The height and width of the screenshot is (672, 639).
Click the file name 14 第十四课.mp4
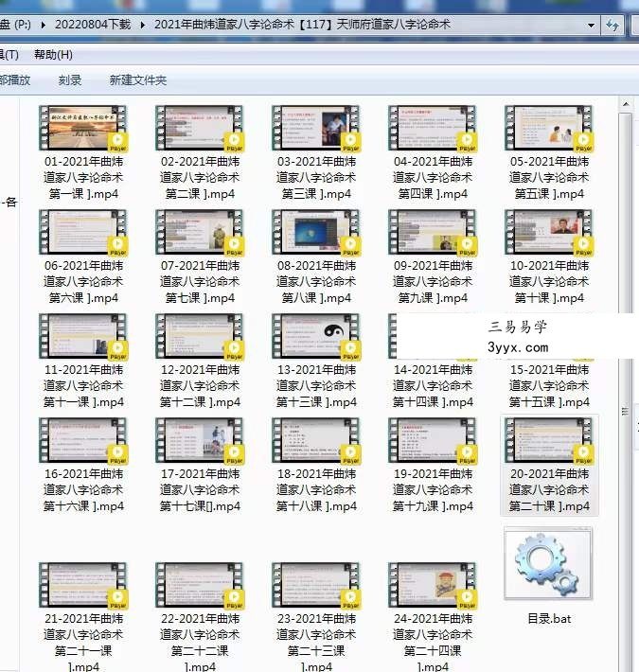click(x=433, y=386)
